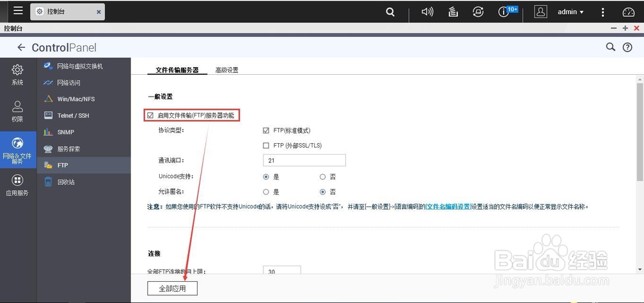This screenshot has height=303, width=644.
Task: Open 网络访问 settings
Action: click(x=84, y=83)
